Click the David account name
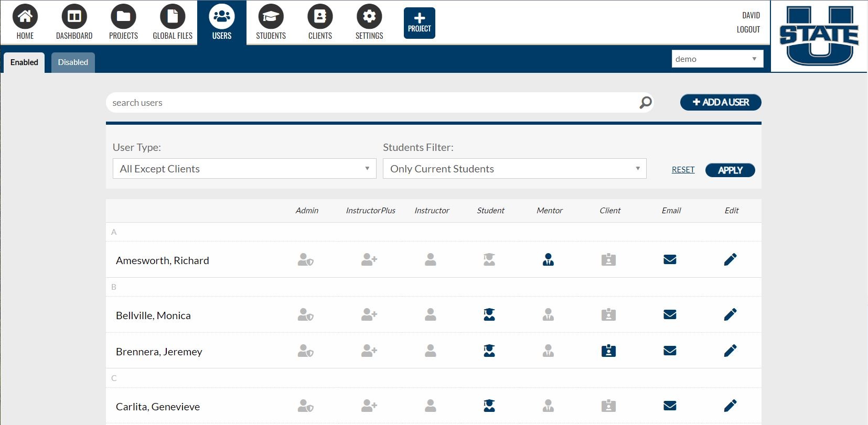Viewport: 868px width, 425px height. click(x=751, y=15)
